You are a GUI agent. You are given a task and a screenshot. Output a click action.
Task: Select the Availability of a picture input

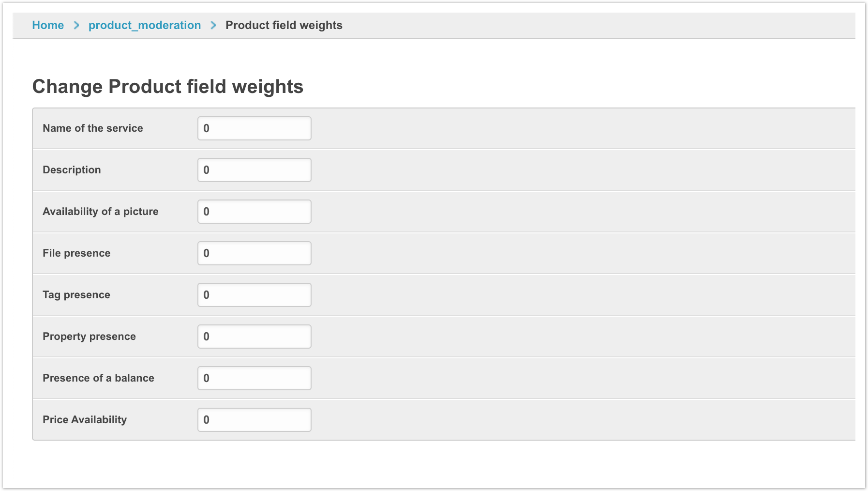pyautogui.click(x=254, y=212)
